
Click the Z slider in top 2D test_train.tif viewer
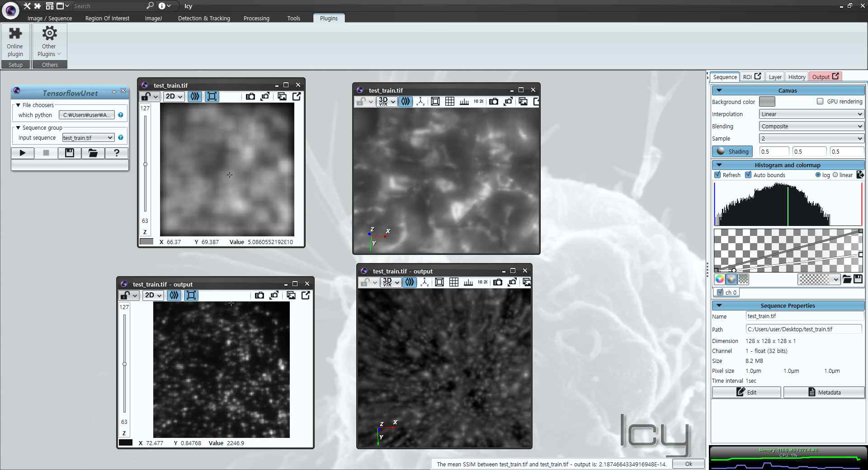[145, 164]
